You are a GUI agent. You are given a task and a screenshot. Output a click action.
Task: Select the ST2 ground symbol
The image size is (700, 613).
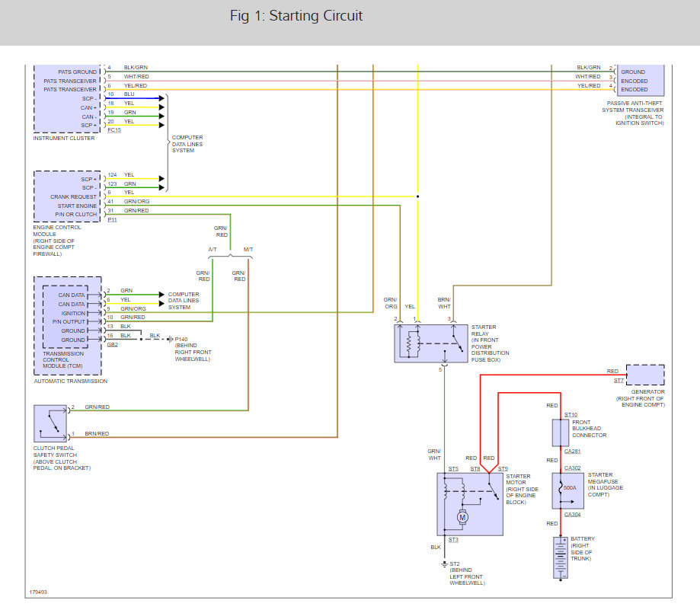click(x=444, y=564)
